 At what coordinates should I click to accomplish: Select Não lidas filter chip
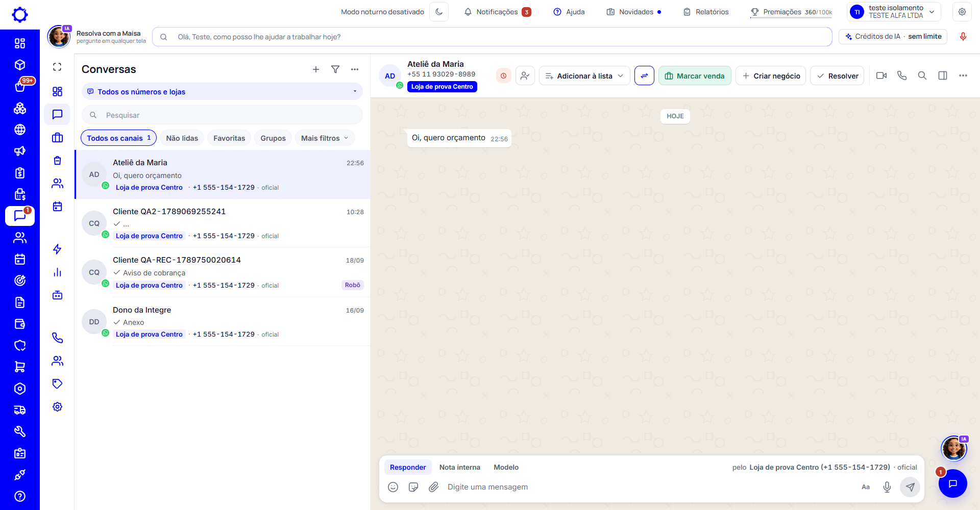[x=182, y=138]
